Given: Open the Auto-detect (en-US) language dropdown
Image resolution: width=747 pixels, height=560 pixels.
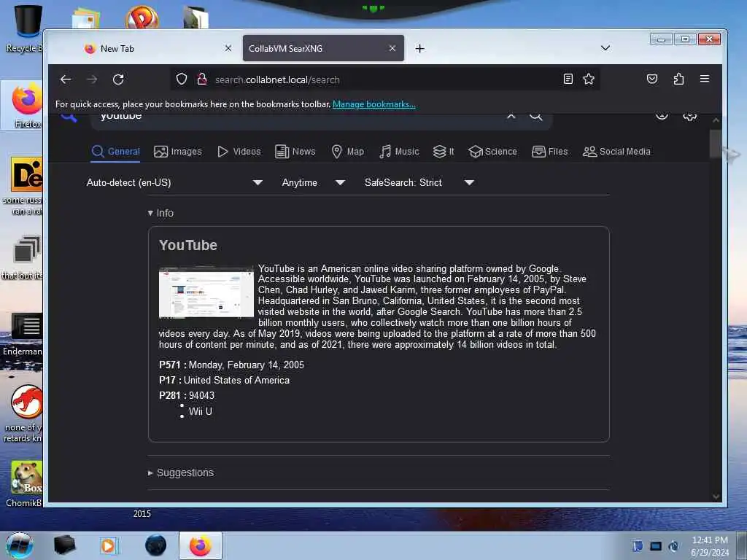Looking at the screenshot, I should [x=174, y=182].
